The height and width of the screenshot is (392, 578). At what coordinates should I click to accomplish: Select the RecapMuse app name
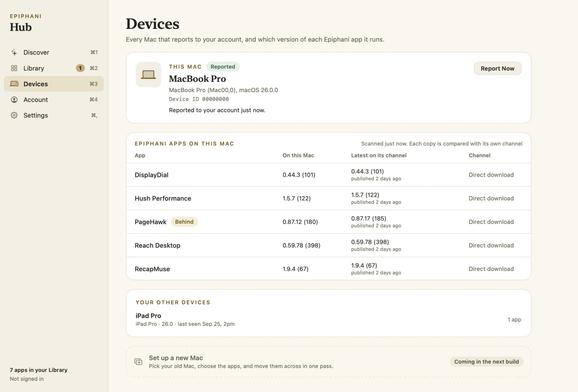[152, 269]
